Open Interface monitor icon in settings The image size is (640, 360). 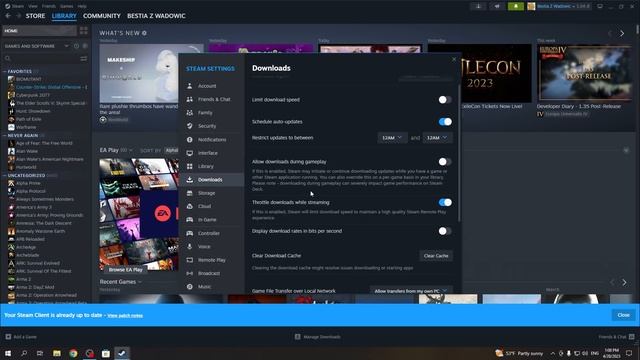[189, 153]
